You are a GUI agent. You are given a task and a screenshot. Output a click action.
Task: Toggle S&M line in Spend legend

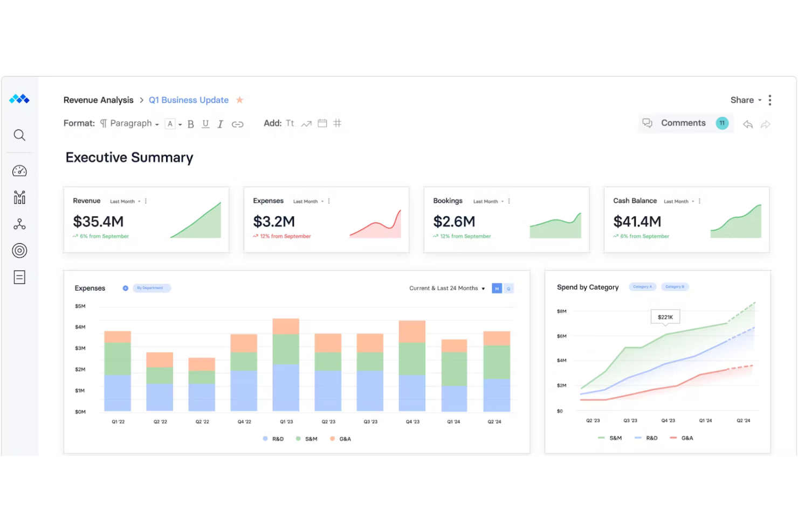[x=610, y=438]
